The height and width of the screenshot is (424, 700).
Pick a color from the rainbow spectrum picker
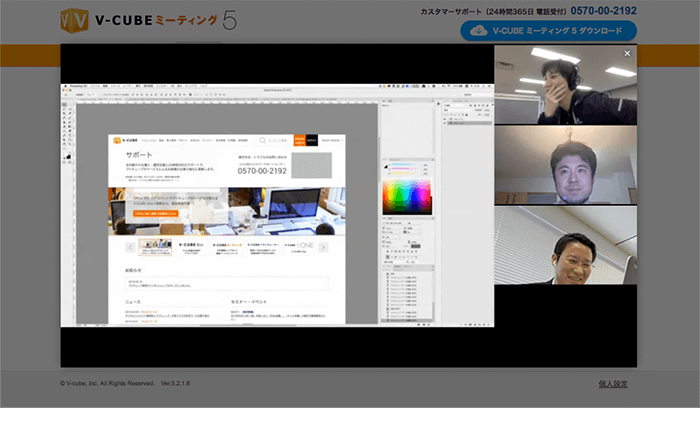pos(407,196)
